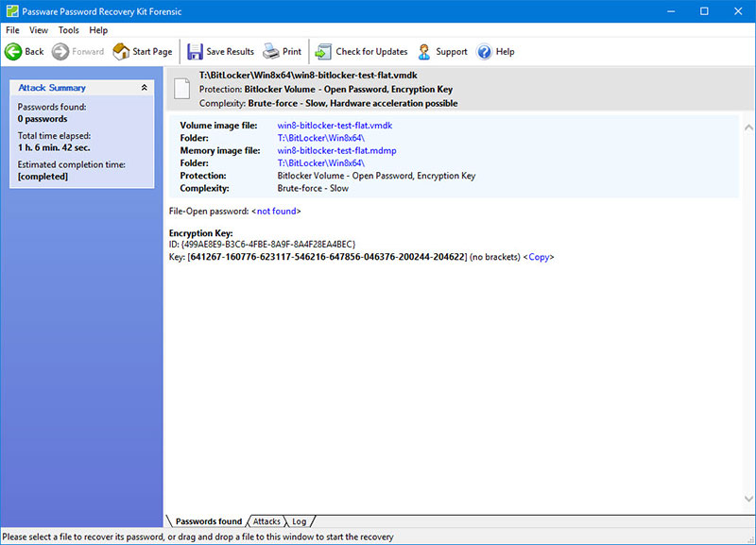The image size is (756, 545).
Task: Minimize the Passware window
Action: point(671,11)
